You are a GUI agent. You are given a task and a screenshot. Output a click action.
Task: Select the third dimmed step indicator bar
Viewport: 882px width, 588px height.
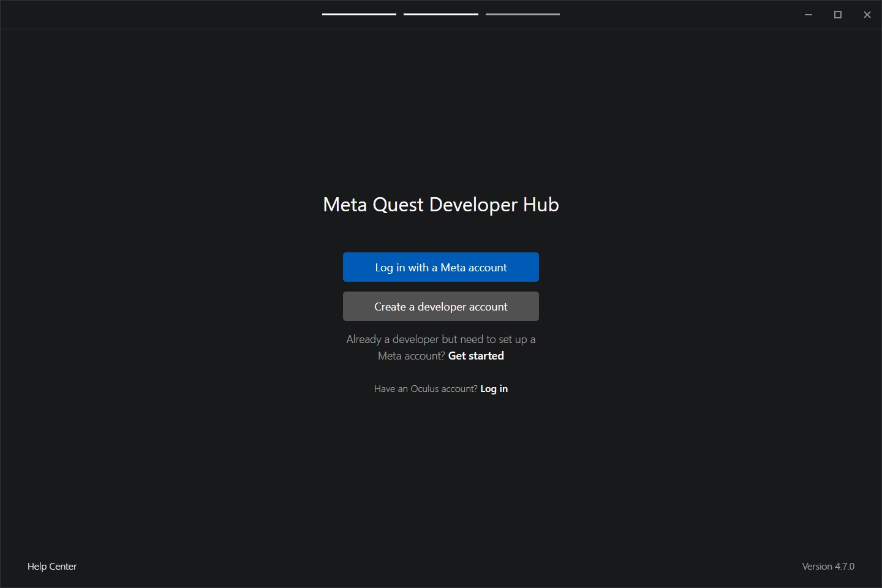click(522, 14)
